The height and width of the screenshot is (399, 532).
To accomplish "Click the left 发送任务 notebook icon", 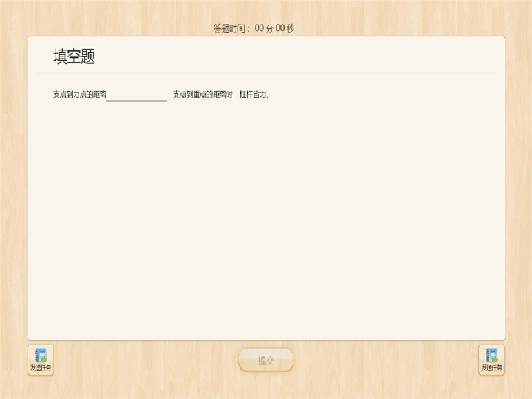I will (x=41, y=360).
